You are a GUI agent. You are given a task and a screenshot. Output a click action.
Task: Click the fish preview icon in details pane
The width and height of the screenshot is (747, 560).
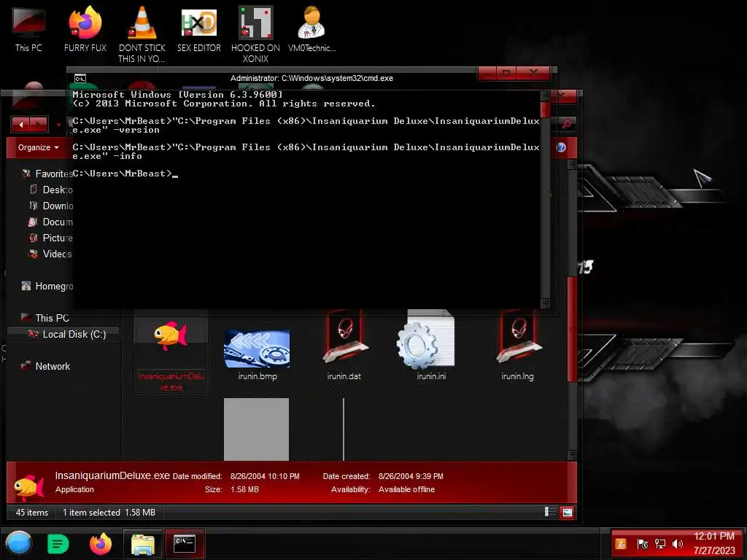[x=28, y=486]
